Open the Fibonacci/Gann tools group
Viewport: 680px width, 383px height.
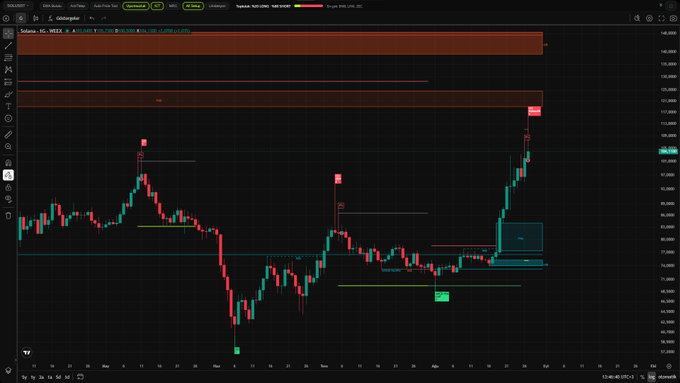click(x=8, y=57)
